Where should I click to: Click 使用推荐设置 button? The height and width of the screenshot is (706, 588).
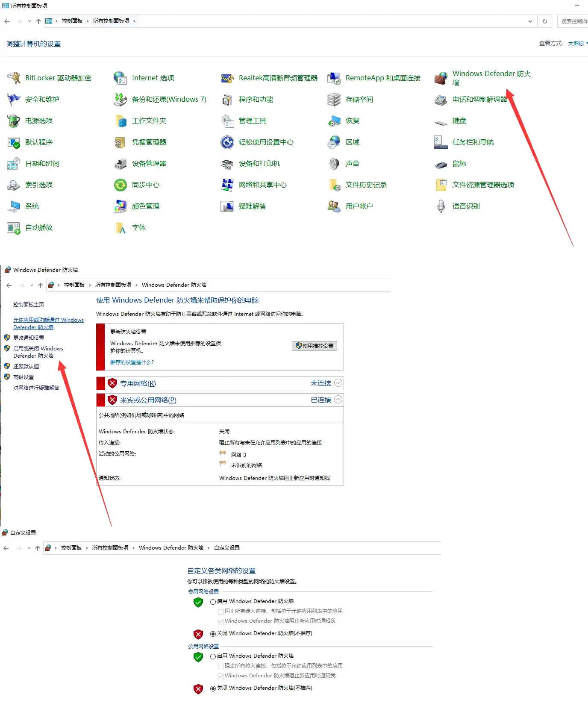click(315, 346)
